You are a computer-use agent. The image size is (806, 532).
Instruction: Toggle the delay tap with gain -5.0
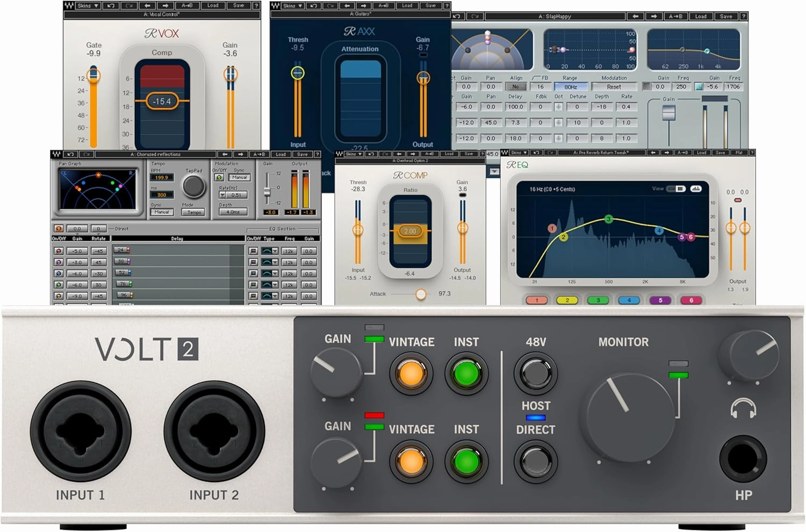[x=59, y=251]
